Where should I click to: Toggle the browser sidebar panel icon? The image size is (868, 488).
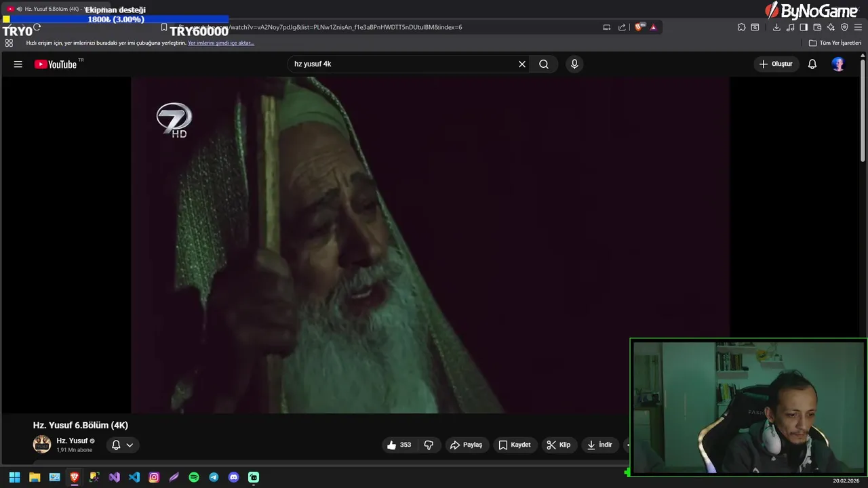[x=804, y=27]
